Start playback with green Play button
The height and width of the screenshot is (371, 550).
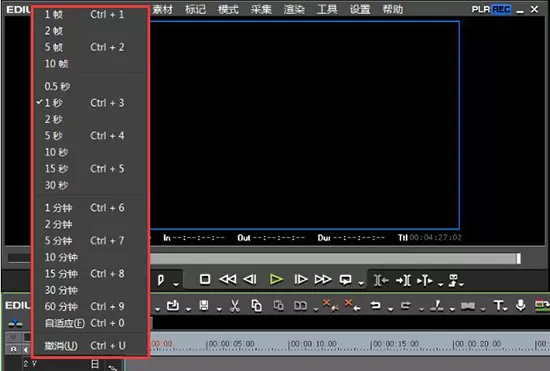pyautogui.click(x=276, y=279)
